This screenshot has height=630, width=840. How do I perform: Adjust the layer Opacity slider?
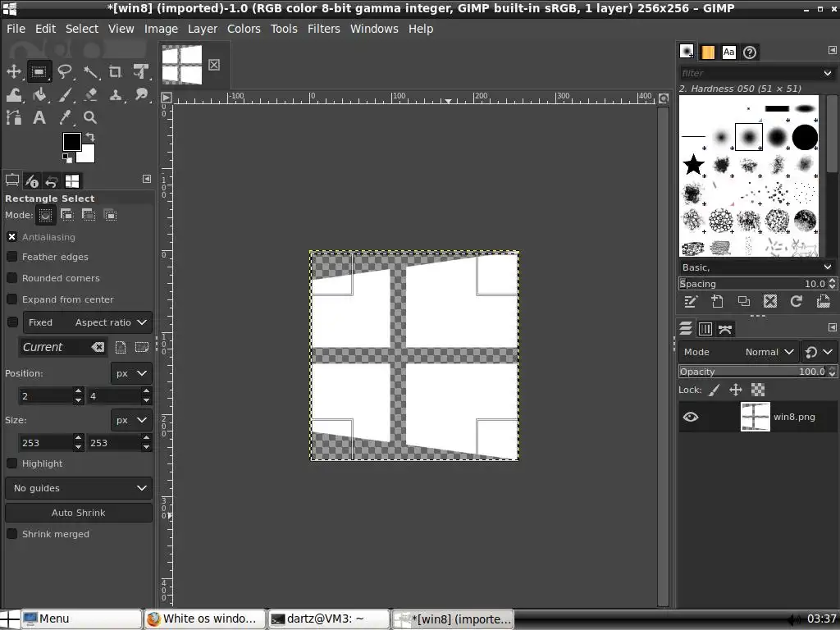coord(753,372)
